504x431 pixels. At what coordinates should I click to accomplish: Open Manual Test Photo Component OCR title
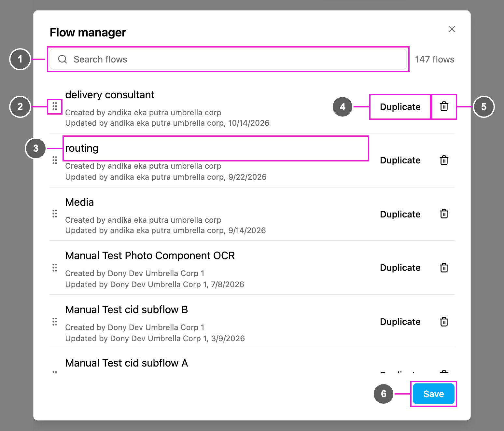click(150, 256)
